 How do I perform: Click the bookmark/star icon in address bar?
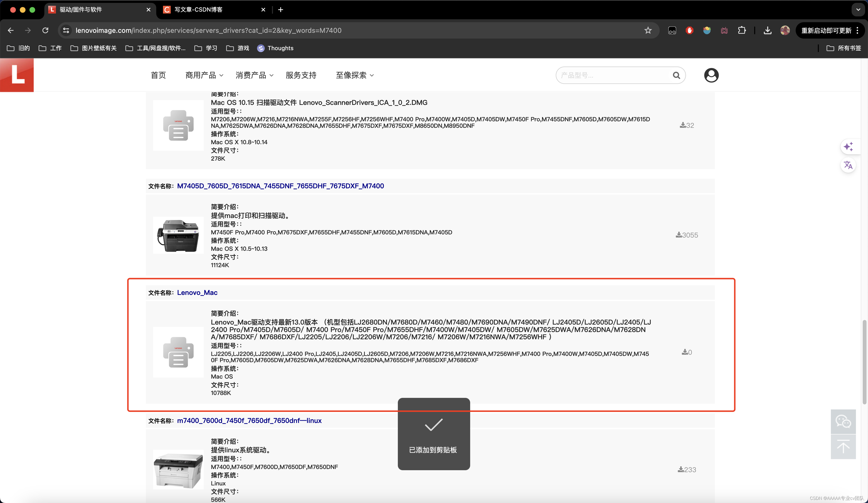[648, 30]
